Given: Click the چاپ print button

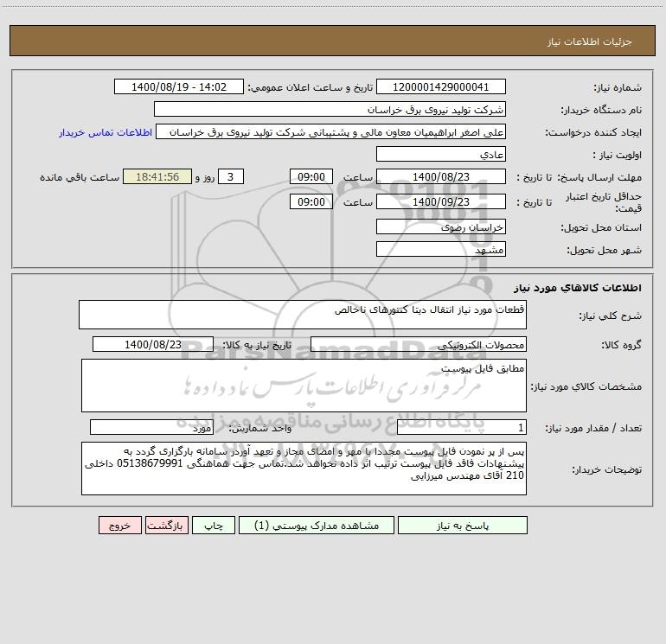Looking at the screenshot, I should [214, 525].
